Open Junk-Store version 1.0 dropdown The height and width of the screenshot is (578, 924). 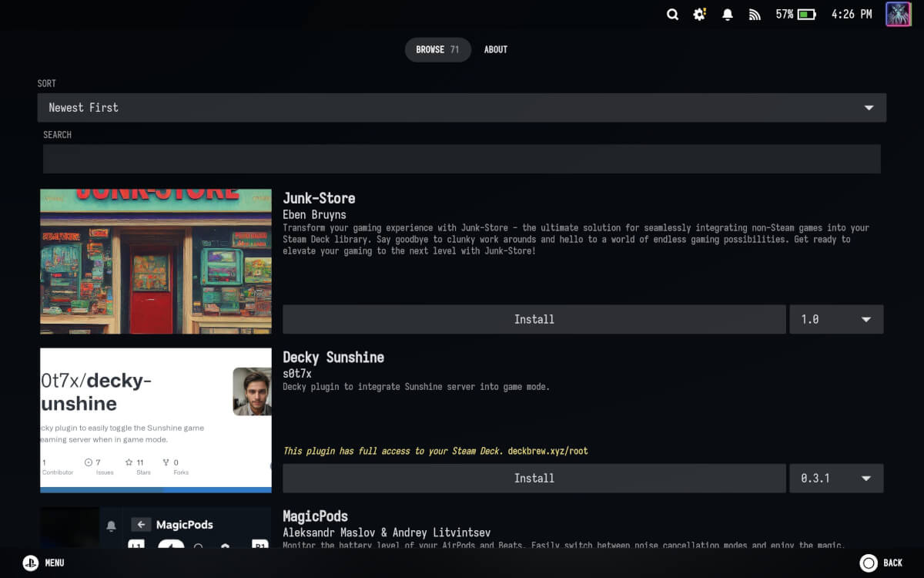pos(836,319)
